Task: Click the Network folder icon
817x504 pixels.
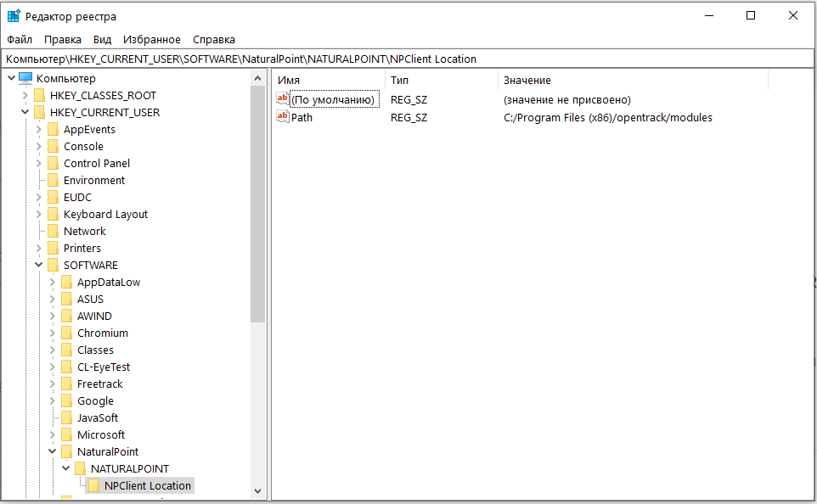Action: point(53,231)
